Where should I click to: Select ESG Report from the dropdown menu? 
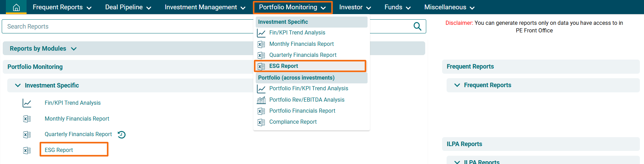click(283, 66)
